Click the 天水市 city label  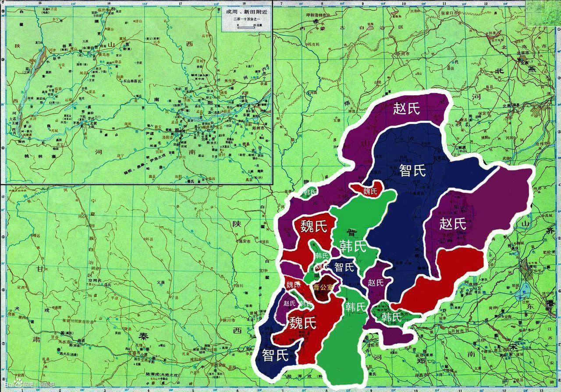tap(63, 342)
